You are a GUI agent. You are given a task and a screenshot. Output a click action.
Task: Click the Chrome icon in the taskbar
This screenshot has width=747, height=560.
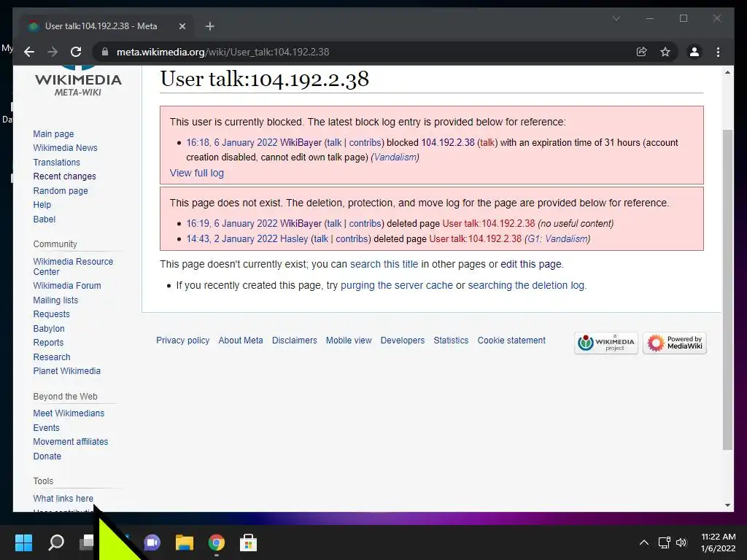pos(216,542)
